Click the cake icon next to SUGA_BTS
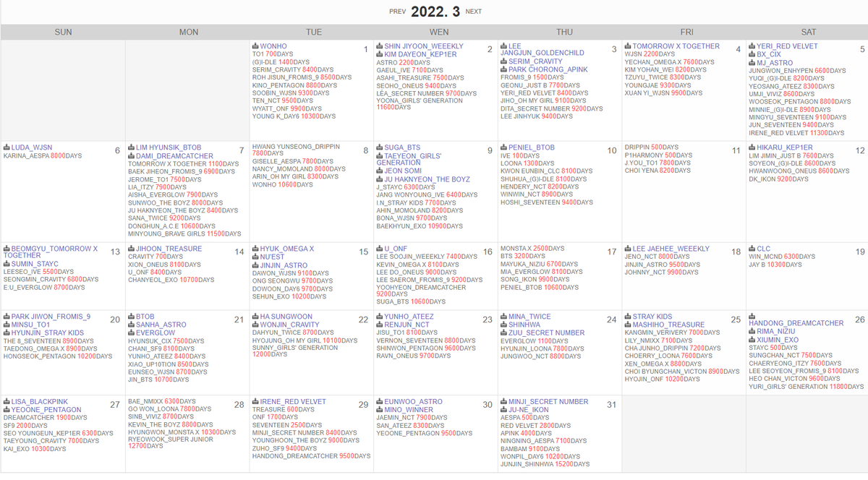The image size is (868, 480). (x=380, y=147)
